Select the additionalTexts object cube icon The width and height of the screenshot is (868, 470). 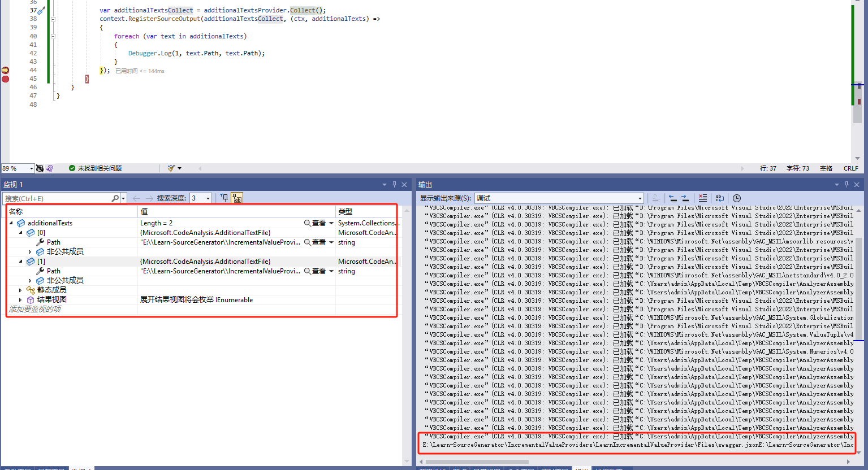click(x=21, y=223)
